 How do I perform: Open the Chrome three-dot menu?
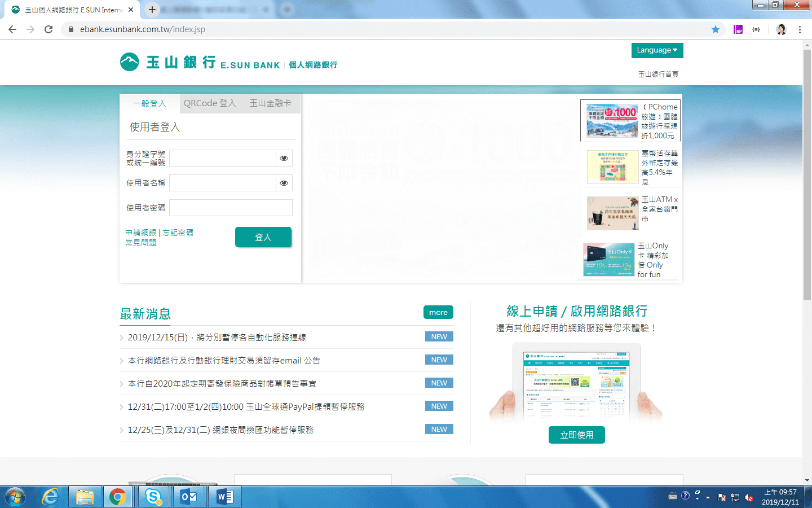click(800, 29)
